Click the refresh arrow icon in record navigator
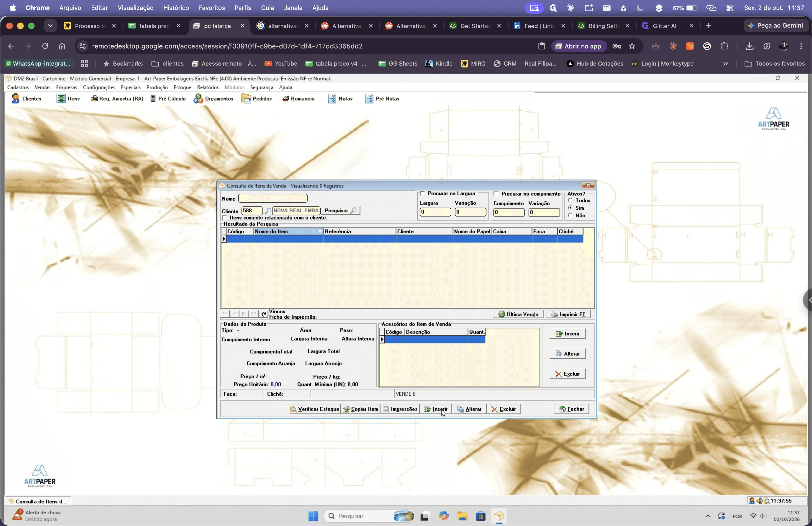The width and height of the screenshot is (812, 526). point(263,314)
